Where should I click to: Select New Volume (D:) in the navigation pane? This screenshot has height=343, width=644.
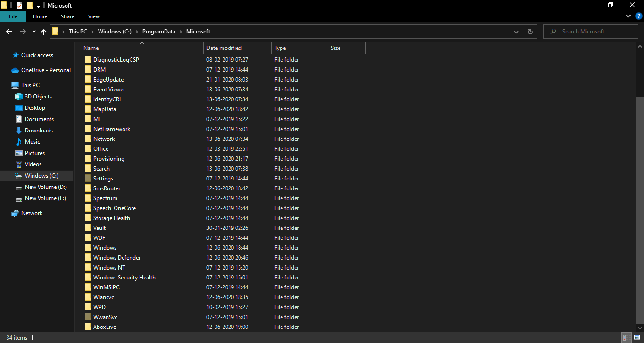click(x=46, y=187)
